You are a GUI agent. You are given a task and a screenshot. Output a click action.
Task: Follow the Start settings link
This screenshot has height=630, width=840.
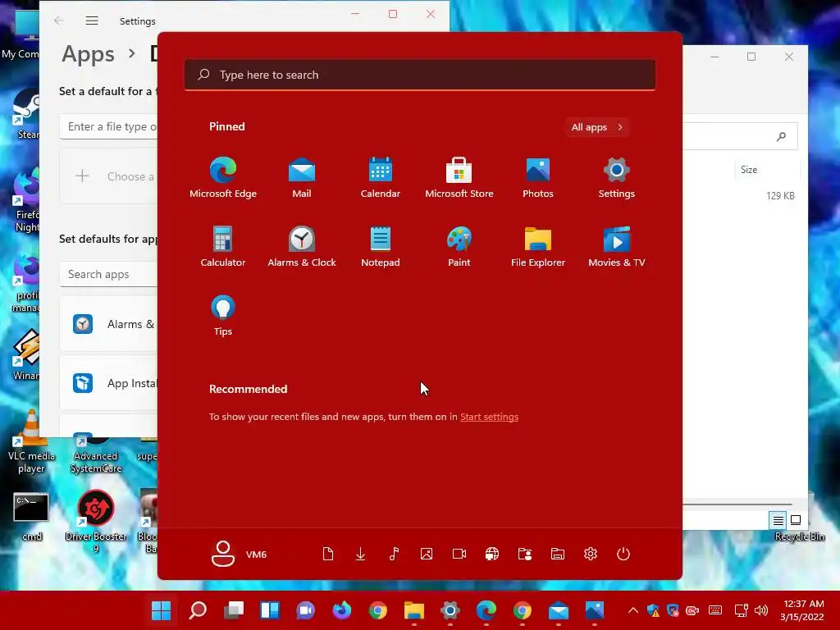(489, 417)
